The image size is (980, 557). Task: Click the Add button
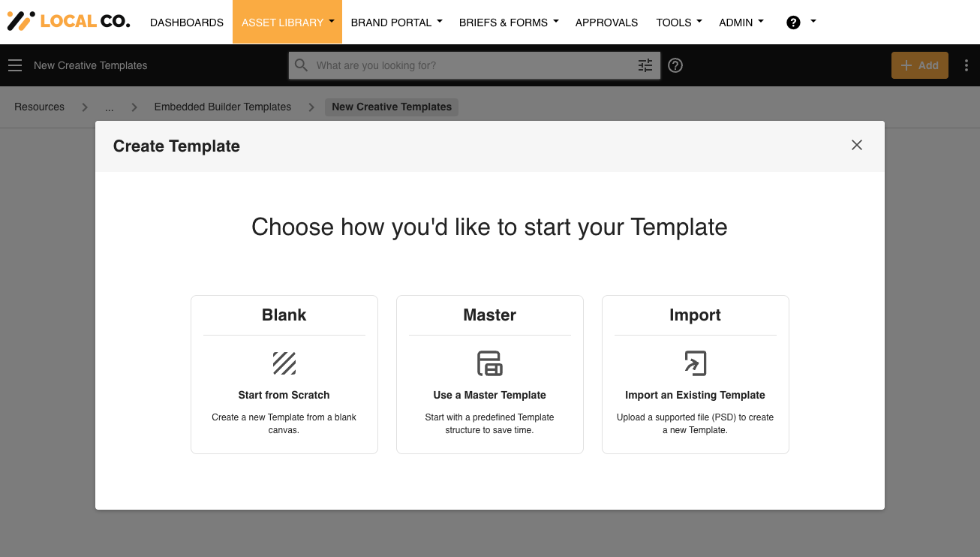pyautogui.click(x=920, y=65)
